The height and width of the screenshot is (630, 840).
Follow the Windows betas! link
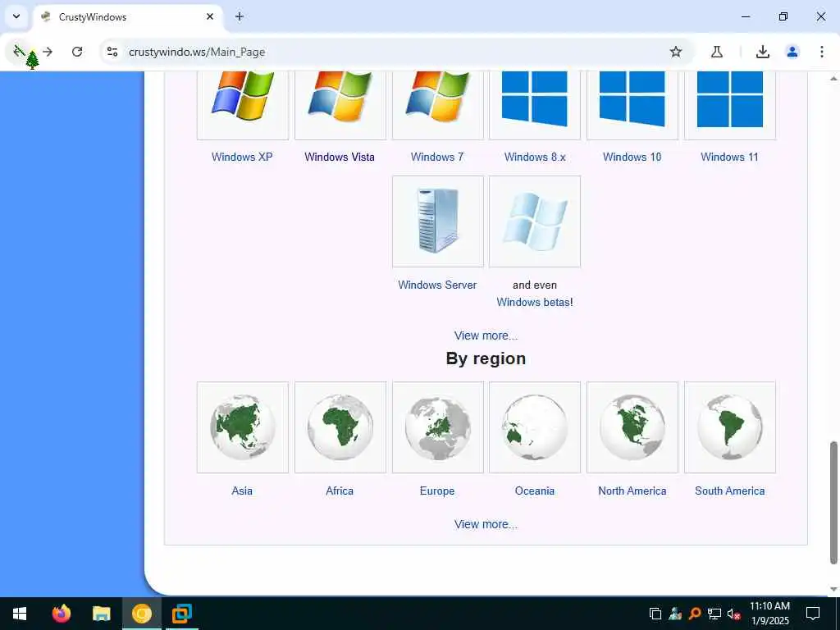coord(535,302)
